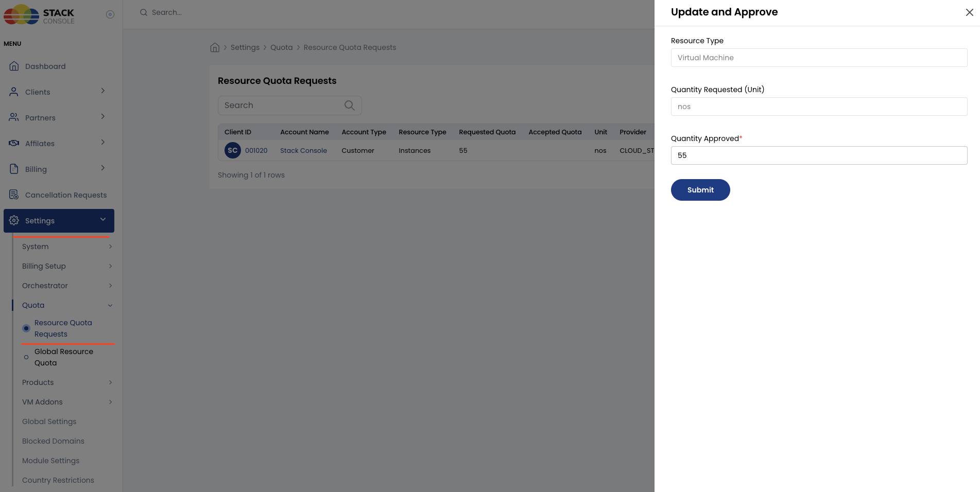The width and height of the screenshot is (980, 492).
Task: Click the Unit column header
Action: pyautogui.click(x=600, y=132)
